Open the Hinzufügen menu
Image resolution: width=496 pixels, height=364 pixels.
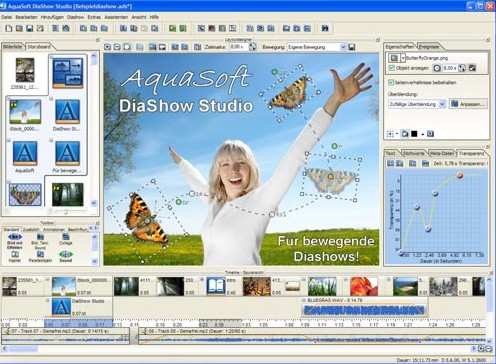click(52, 17)
